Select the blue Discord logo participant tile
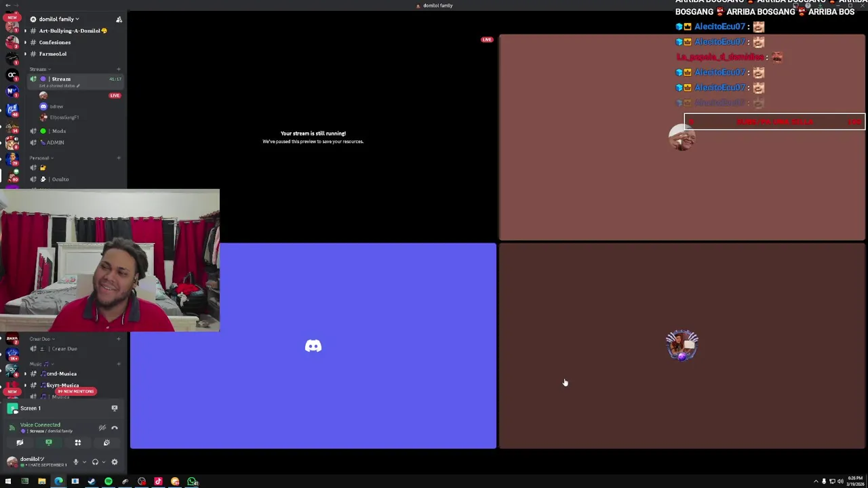 (x=313, y=346)
